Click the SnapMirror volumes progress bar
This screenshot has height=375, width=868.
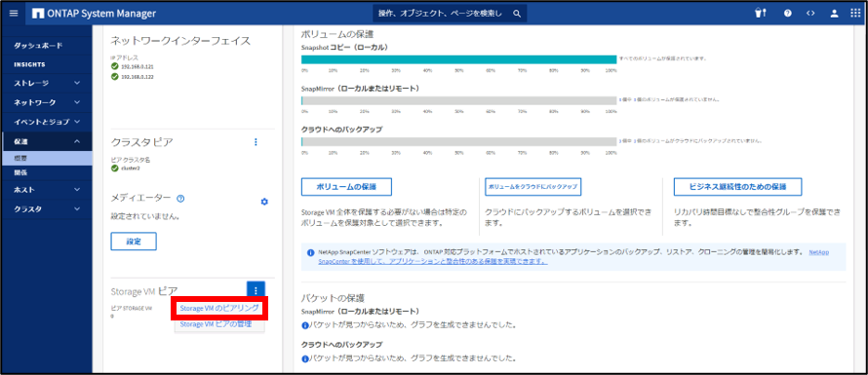click(x=459, y=100)
